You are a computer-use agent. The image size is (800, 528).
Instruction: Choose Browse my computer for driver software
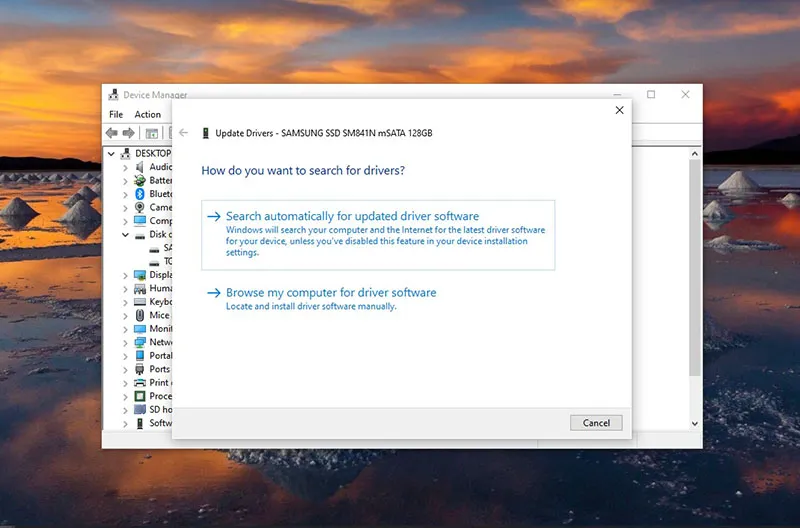(330, 293)
